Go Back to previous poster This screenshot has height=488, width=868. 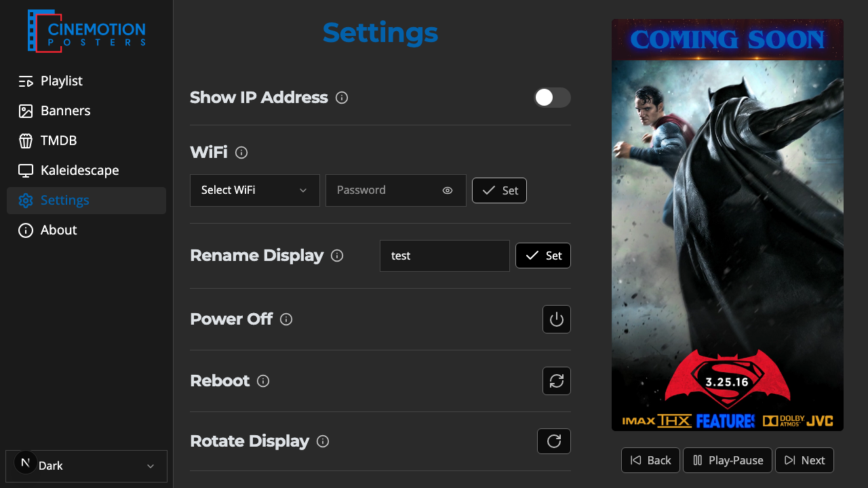tap(650, 460)
